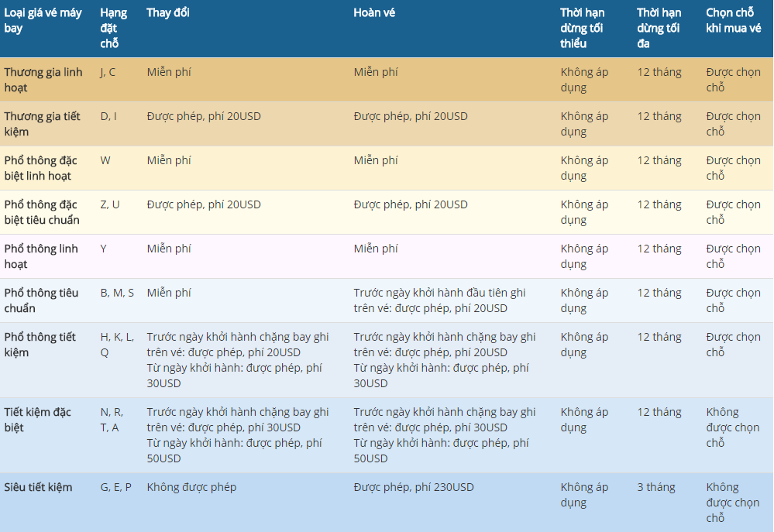Select the 'Thương gia linh hoạt' fare row label

pyautogui.click(x=43, y=80)
